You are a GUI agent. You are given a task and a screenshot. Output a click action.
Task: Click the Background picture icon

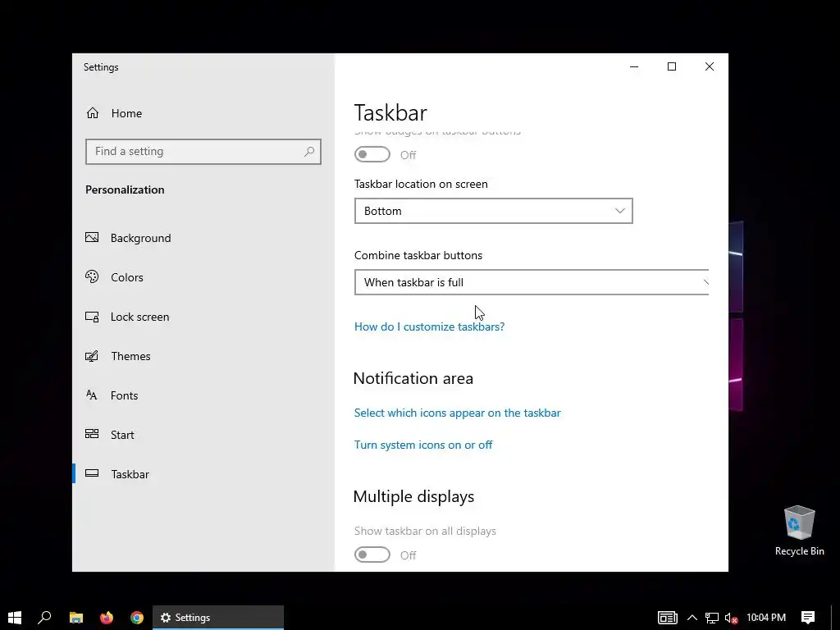pyautogui.click(x=92, y=237)
